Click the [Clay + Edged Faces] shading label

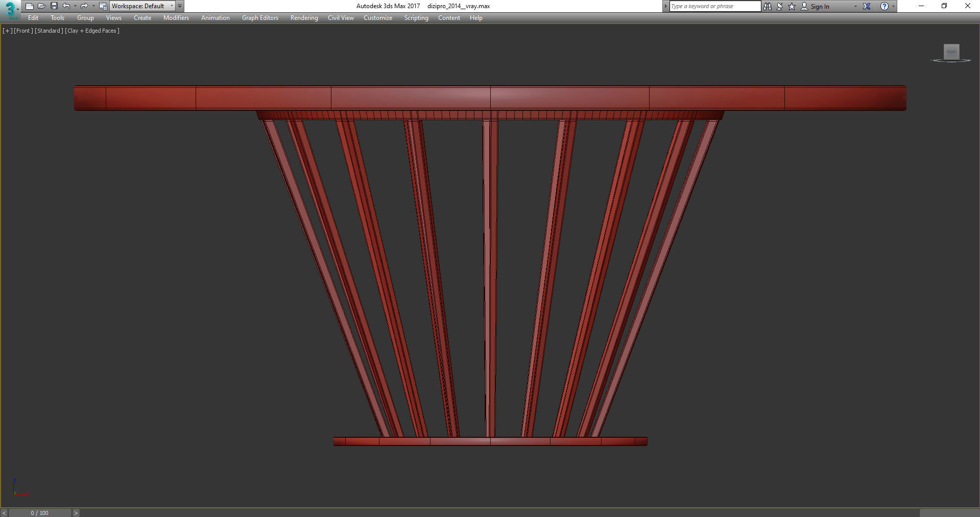point(92,31)
